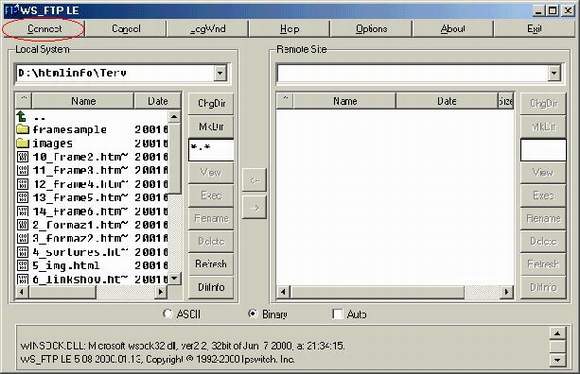
Task: Select file icon of 3_formaz2.htm~
Action: pyautogui.click(x=23, y=238)
